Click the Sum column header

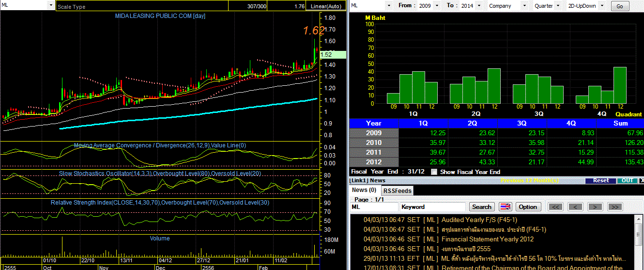tap(620, 123)
